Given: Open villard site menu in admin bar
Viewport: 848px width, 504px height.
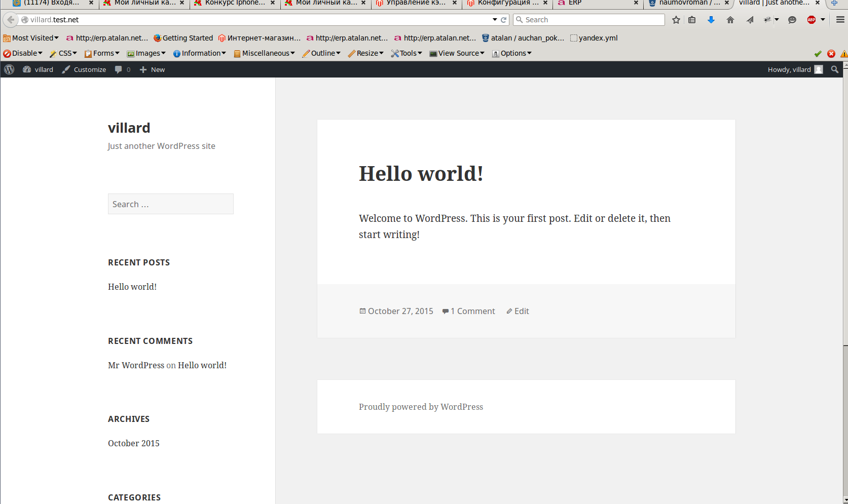Looking at the screenshot, I should (x=38, y=69).
